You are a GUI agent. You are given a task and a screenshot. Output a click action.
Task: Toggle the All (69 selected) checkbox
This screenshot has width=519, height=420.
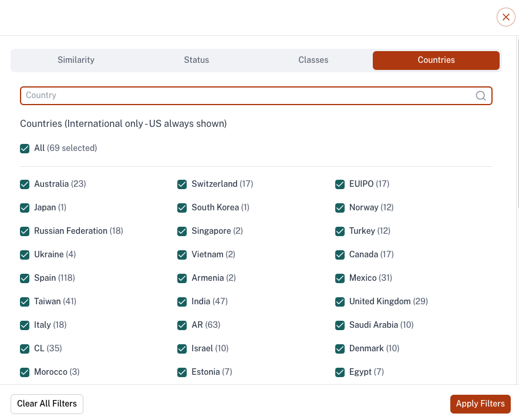click(x=25, y=149)
